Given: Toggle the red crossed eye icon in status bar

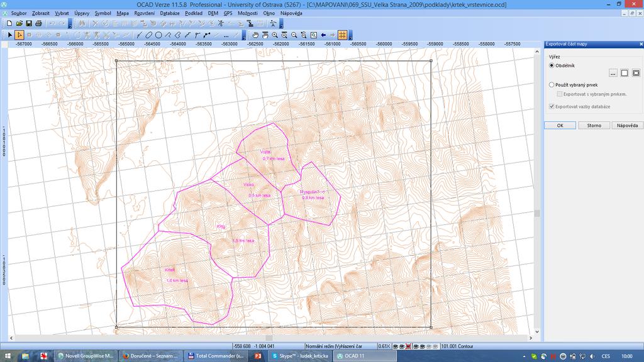Looking at the screenshot, I should click(408, 346).
